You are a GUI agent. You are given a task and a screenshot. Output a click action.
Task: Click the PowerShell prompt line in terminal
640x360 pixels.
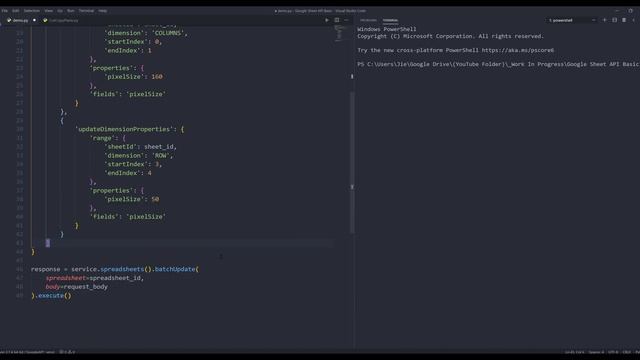(498, 64)
